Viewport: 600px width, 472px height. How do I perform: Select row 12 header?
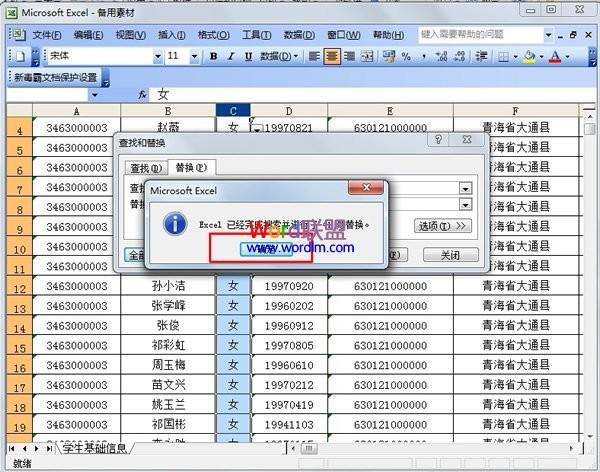[19, 286]
